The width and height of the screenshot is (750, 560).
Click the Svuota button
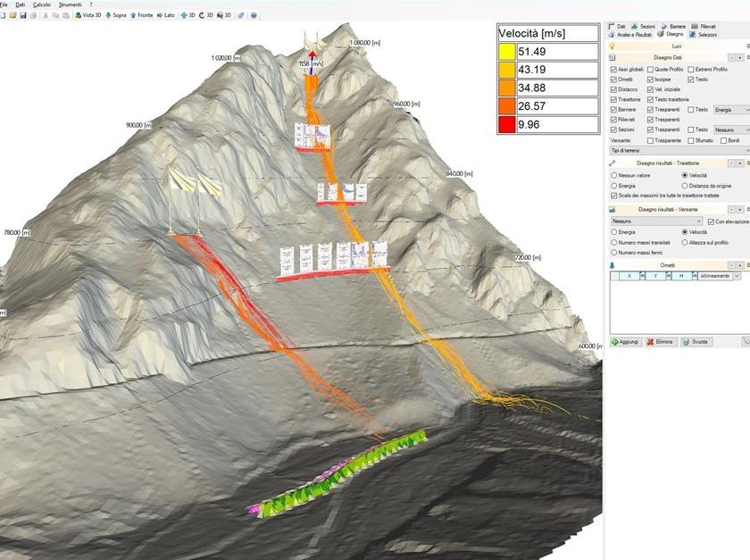click(x=696, y=341)
